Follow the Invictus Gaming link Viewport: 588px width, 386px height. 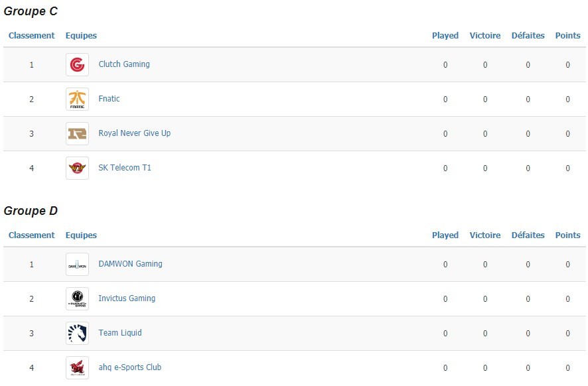click(127, 298)
